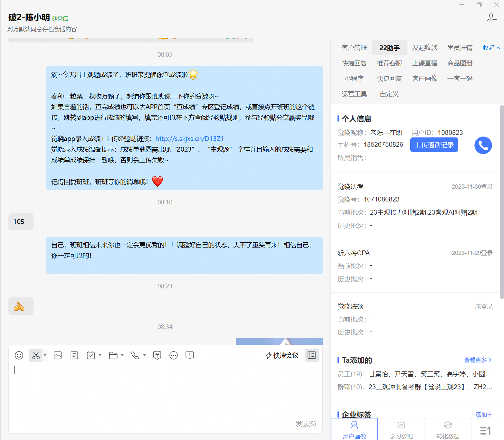Select the scissors screenshot tool
The image size is (504, 440).
[x=36, y=355]
